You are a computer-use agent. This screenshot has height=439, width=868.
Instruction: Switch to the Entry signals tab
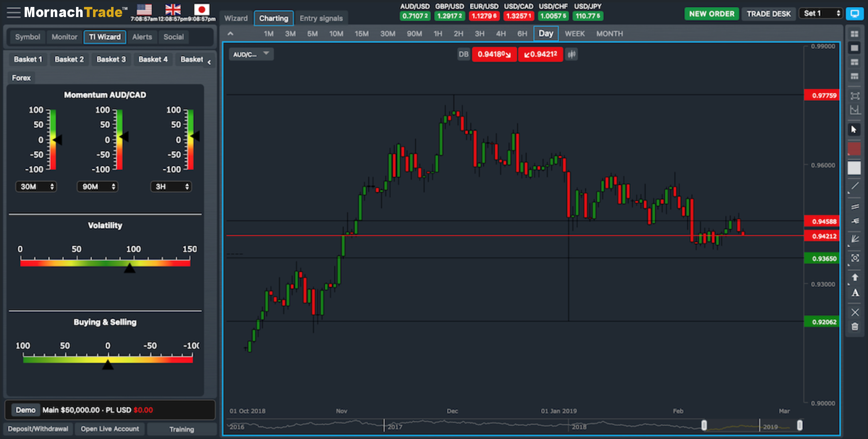pyautogui.click(x=321, y=18)
